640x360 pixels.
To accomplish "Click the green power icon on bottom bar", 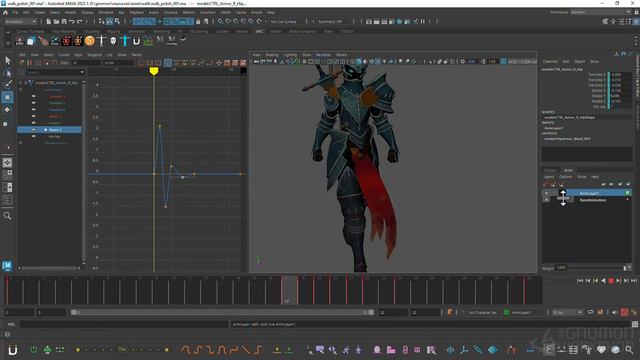I will pyautogui.click(x=33, y=350).
